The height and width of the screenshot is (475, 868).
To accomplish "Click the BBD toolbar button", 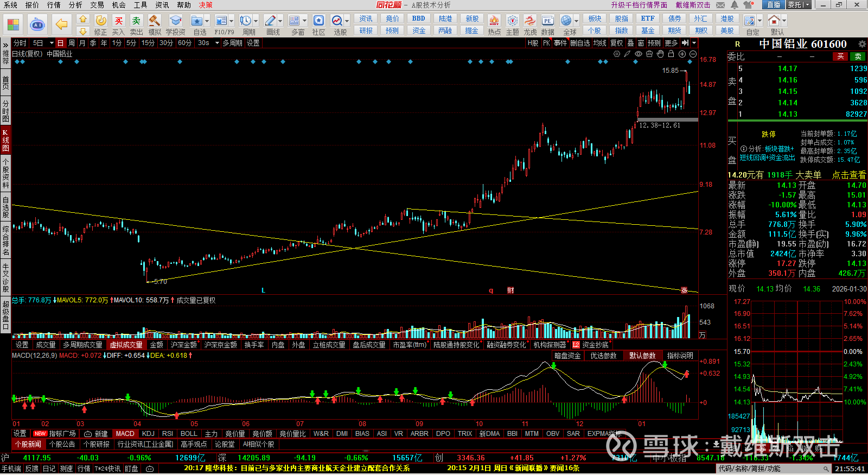I will coord(419,18).
